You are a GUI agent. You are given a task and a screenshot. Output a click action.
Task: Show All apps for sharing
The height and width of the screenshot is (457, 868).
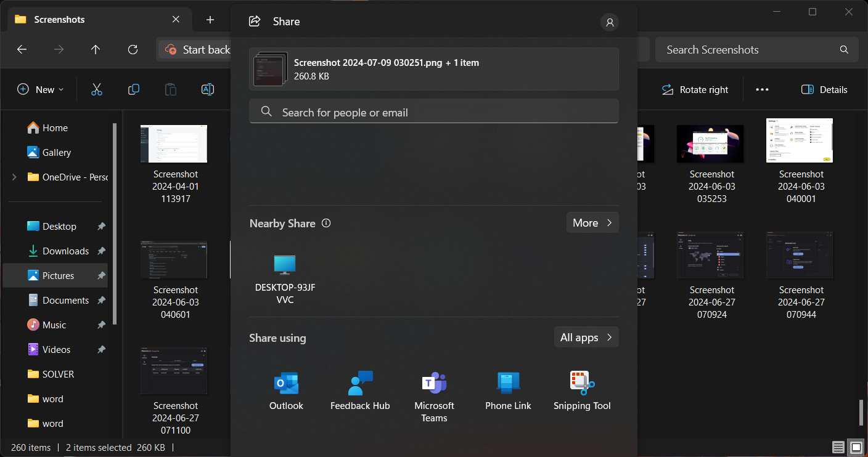585,337
